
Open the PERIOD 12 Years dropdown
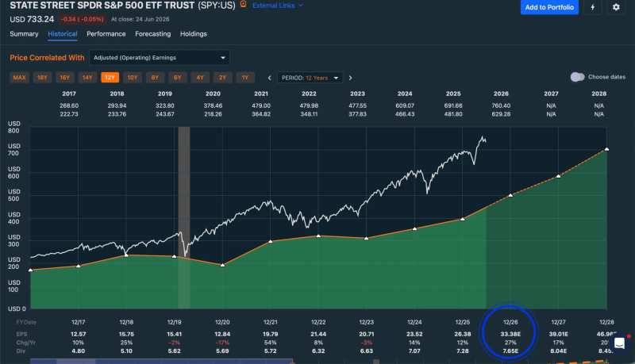pyautogui.click(x=310, y=78)
